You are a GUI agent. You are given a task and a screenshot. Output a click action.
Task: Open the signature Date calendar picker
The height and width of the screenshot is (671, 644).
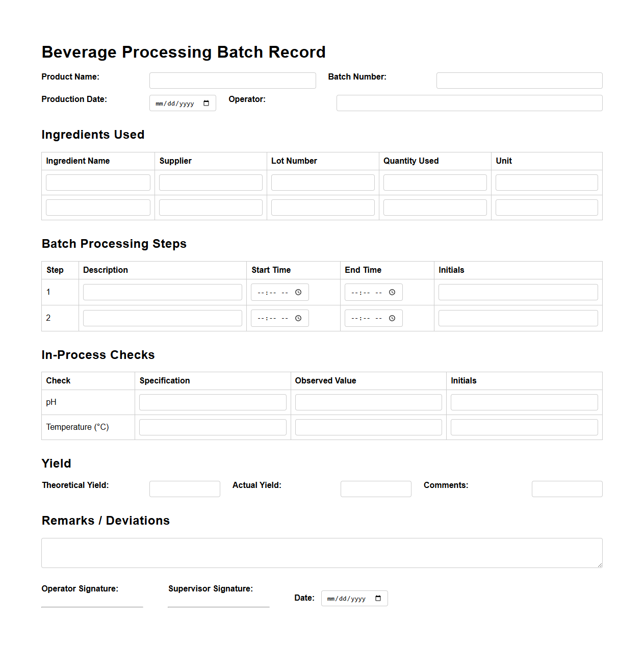coord(378,598)
